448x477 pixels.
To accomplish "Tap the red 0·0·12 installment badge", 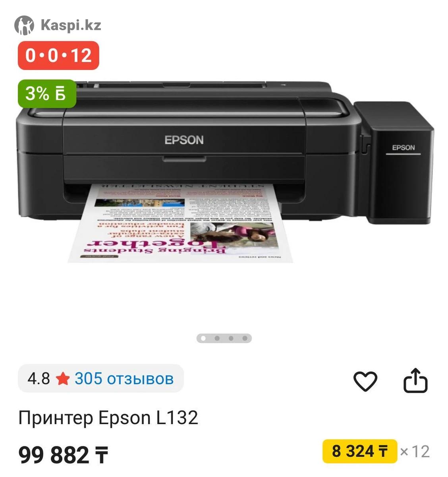I will click(x=58, y=55).
